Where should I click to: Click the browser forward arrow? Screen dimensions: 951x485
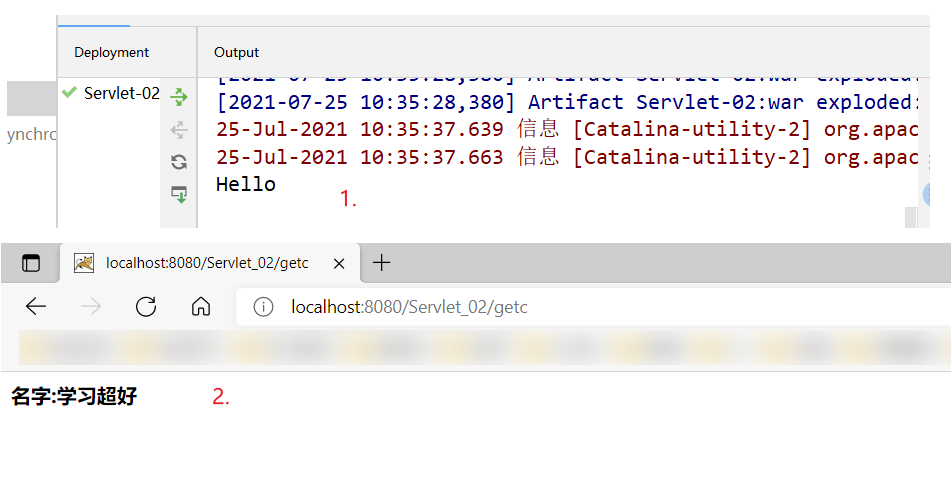pos(91,307)
